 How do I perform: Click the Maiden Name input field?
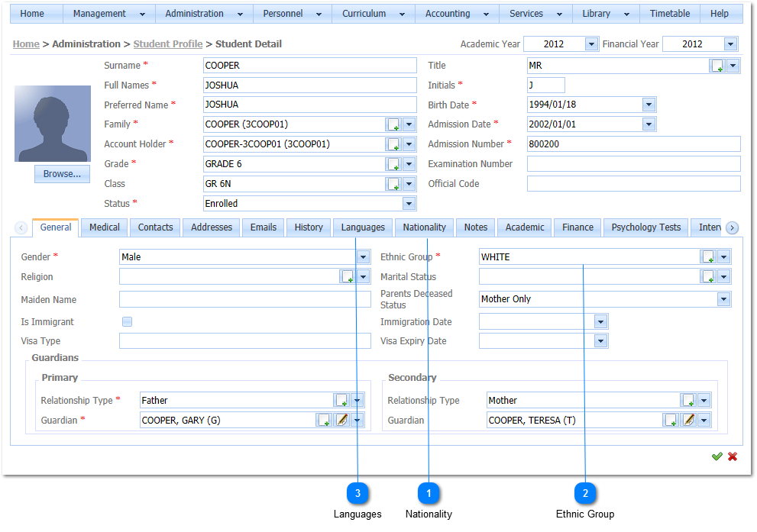245,299
